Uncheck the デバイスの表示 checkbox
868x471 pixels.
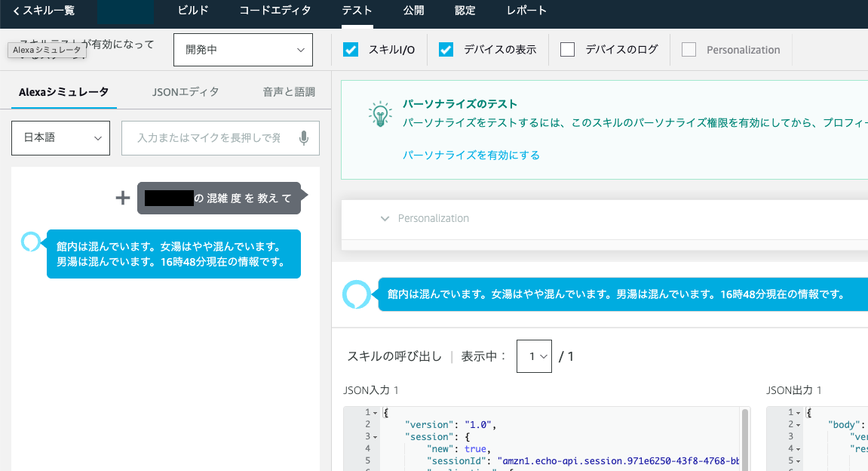pos(446,50)
